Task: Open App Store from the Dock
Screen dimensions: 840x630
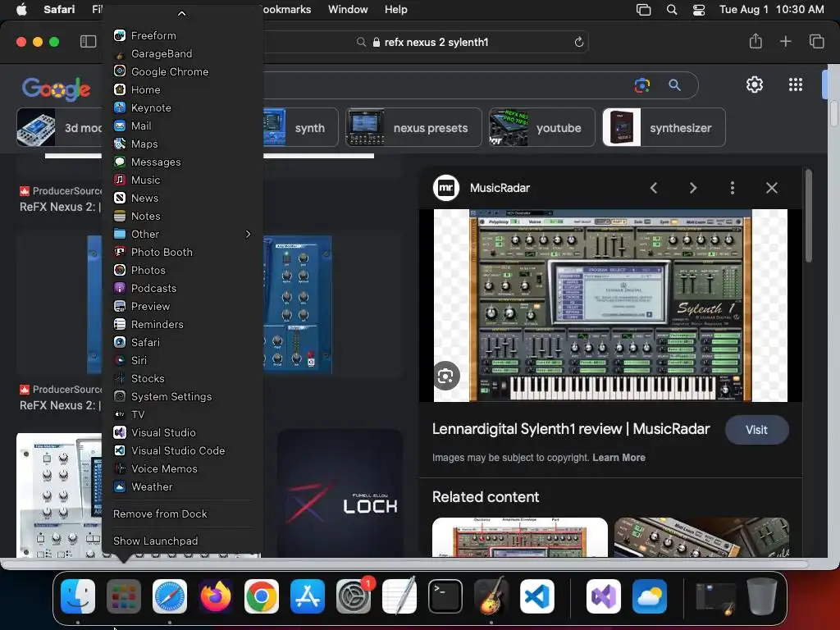Action: pos(308,596)
